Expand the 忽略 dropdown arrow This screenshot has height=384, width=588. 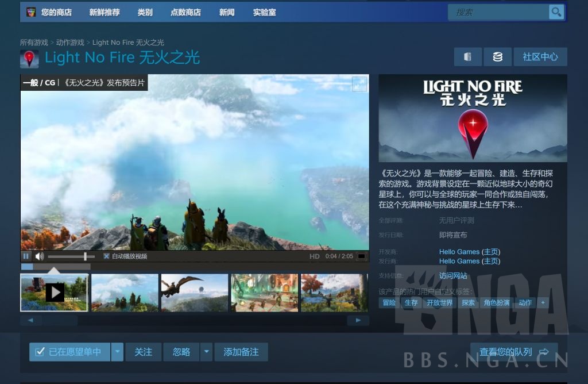tap(206, 352)
